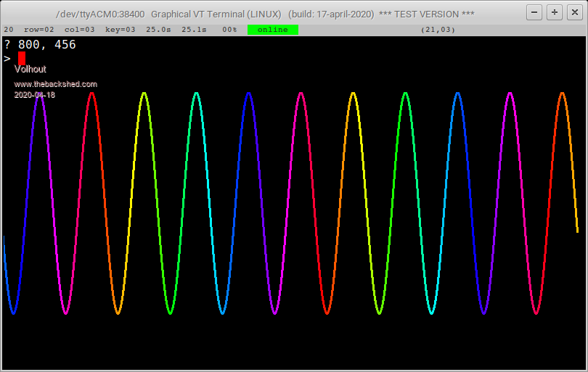Click the empty black area below the sine wave

290,344
